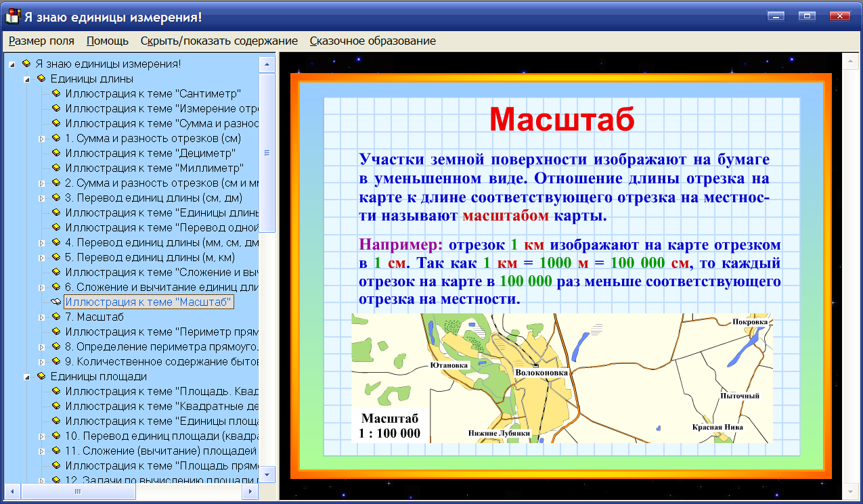Click the tree horizontal scrollbar thumb
The image size is (863, 504).
coord(77,492)
